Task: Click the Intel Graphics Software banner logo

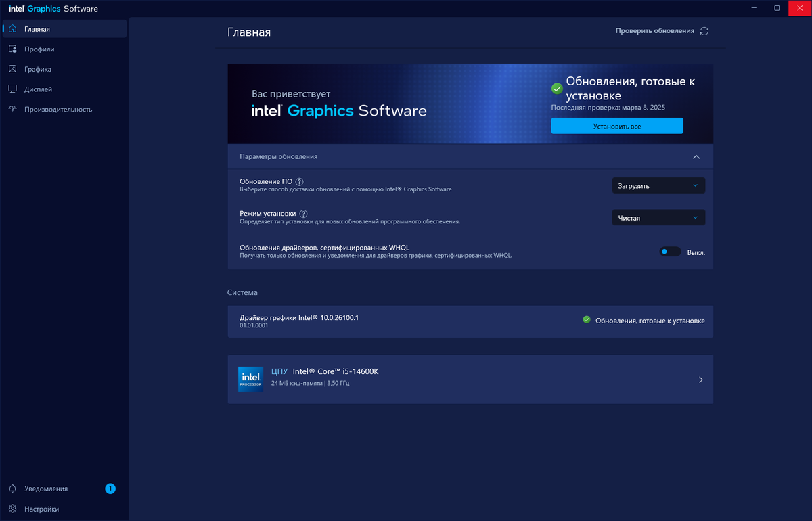Action: 339,110
